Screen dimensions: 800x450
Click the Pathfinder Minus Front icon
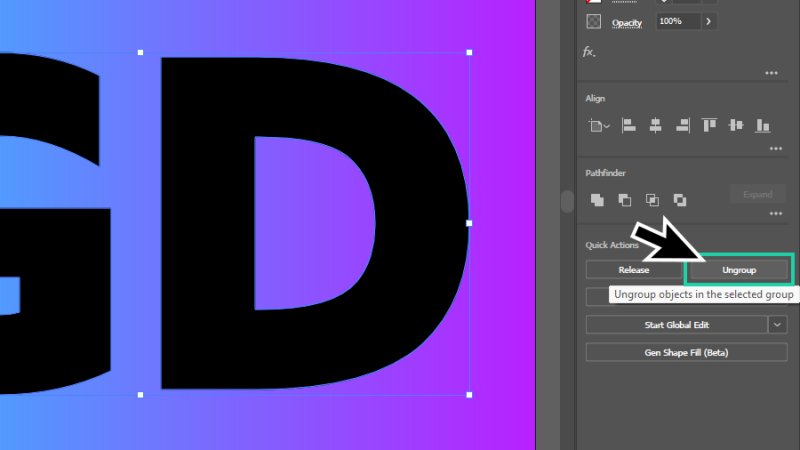(x=624, y=200)
